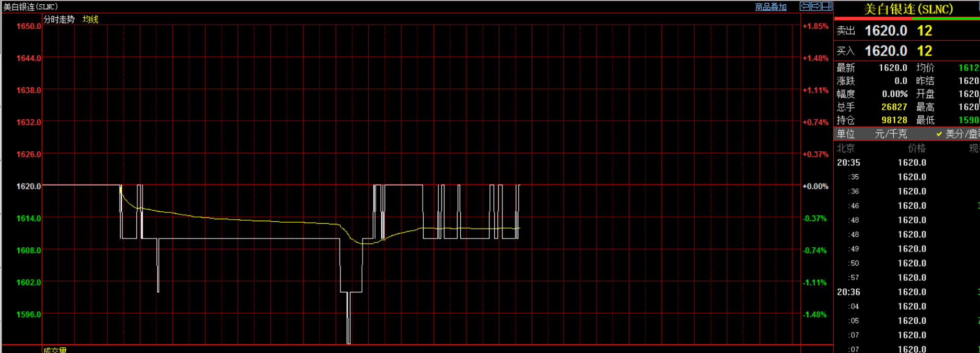Image resolution: width=980 pixels, height=353 pixels.
Task: Click the 总手 value 26827
Action: click(x=894, y=107)
